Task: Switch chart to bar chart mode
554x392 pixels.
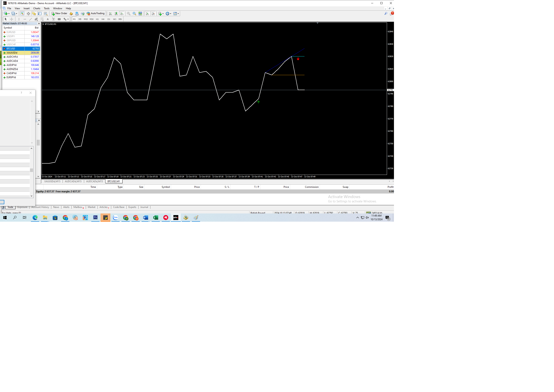Action: pos(111,14)
